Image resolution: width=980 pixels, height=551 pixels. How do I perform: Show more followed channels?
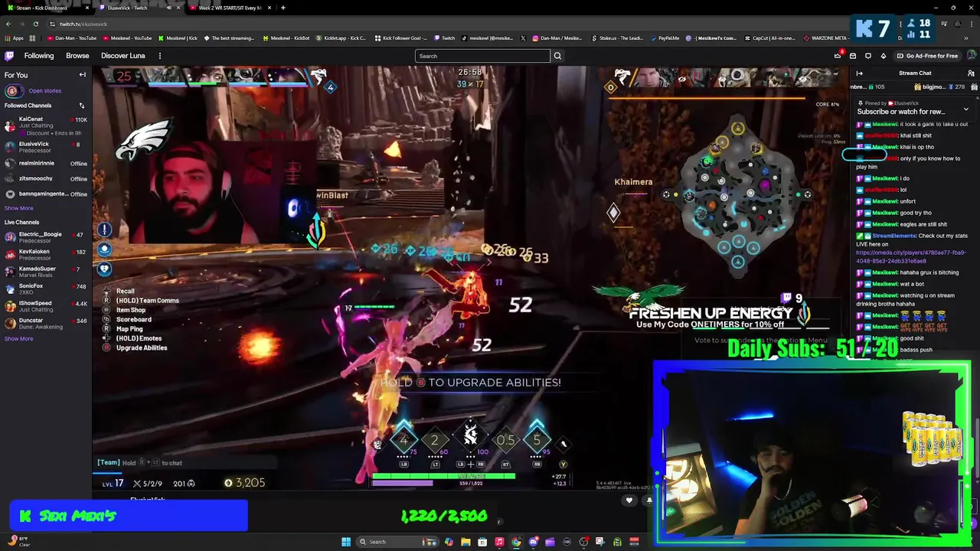tap(19, 208)
